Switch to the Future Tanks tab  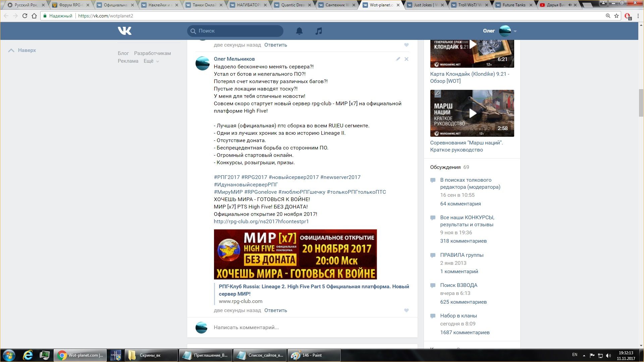point(514,5)
